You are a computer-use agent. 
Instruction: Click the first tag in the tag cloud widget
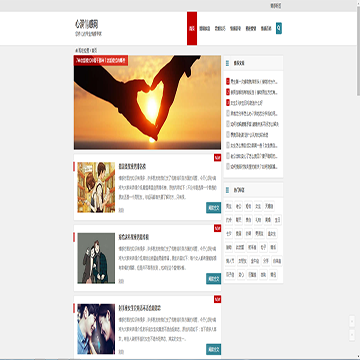[229, 206]
